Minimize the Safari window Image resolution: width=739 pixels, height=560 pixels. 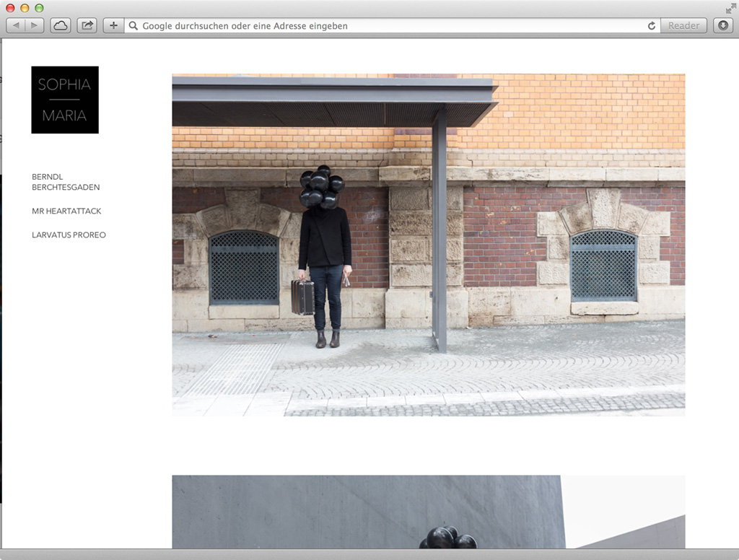25,8
